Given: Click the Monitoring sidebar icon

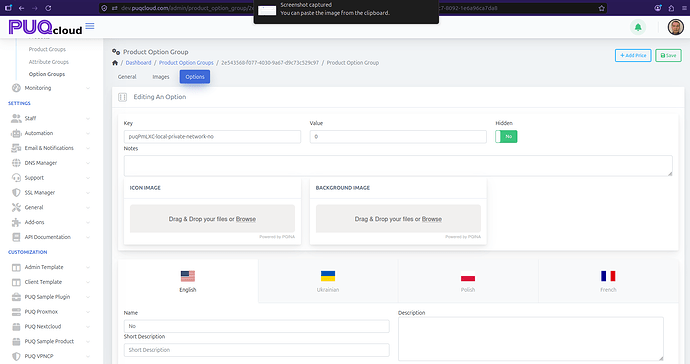Looking at the screenshot, I should point(16,88).
